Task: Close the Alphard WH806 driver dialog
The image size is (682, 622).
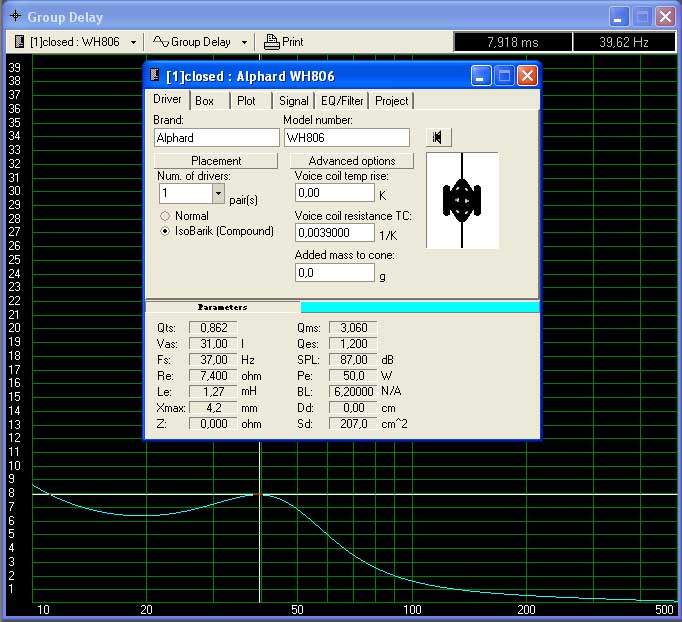Action: [527, 76]
